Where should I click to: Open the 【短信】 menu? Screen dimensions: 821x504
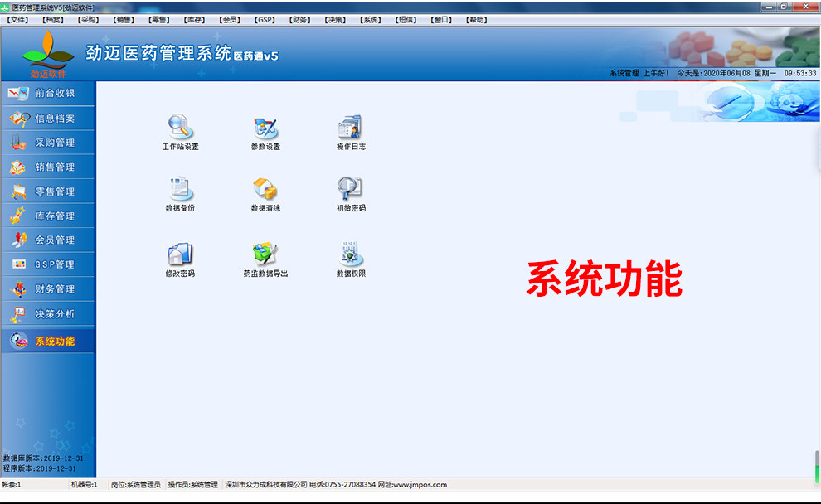[406, 20]
